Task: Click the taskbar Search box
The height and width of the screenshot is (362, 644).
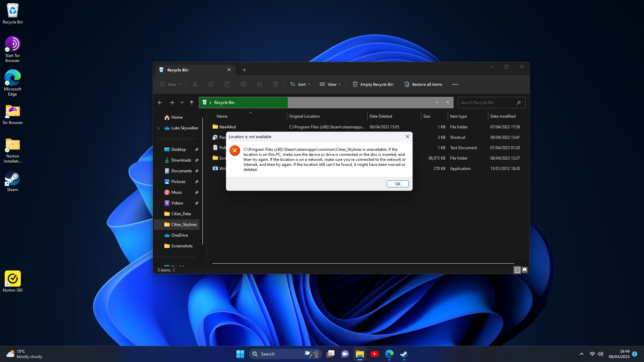Action: 285,354
